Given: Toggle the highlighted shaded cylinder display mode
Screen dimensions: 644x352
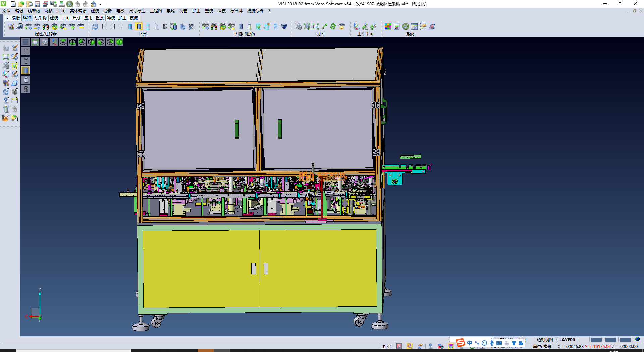Looking at the screenshot, I should (139, 27).
